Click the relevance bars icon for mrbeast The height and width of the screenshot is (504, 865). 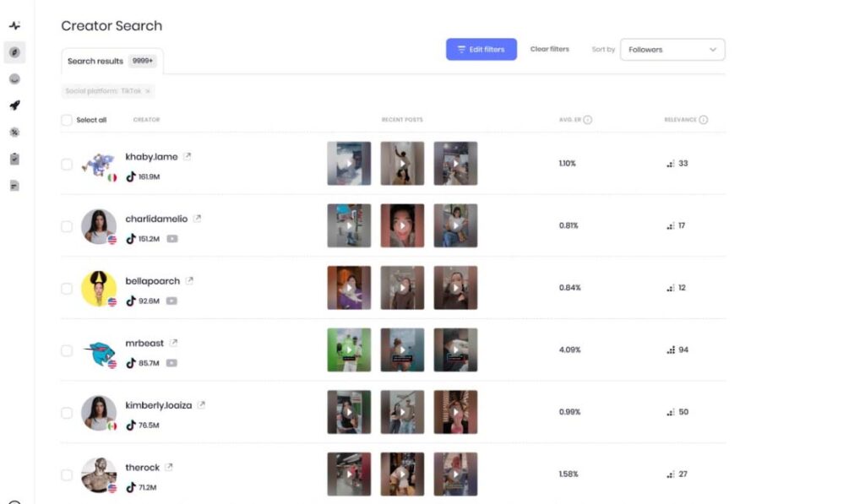671,350
